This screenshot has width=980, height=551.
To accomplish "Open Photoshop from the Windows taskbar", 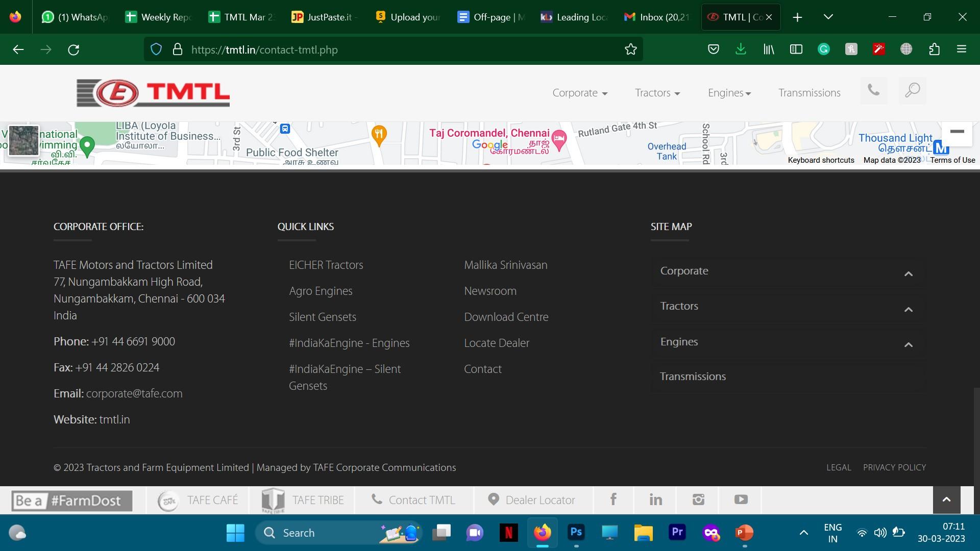I will tap(576, 533).
